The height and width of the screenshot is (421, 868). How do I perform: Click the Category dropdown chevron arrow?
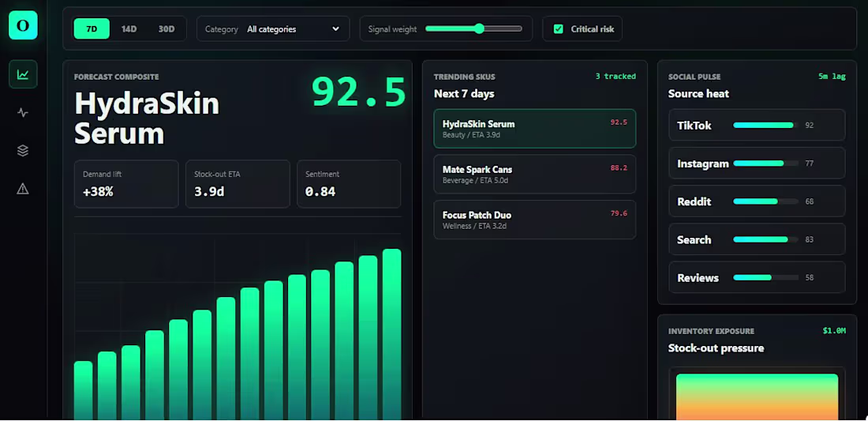tap(335, 28)
